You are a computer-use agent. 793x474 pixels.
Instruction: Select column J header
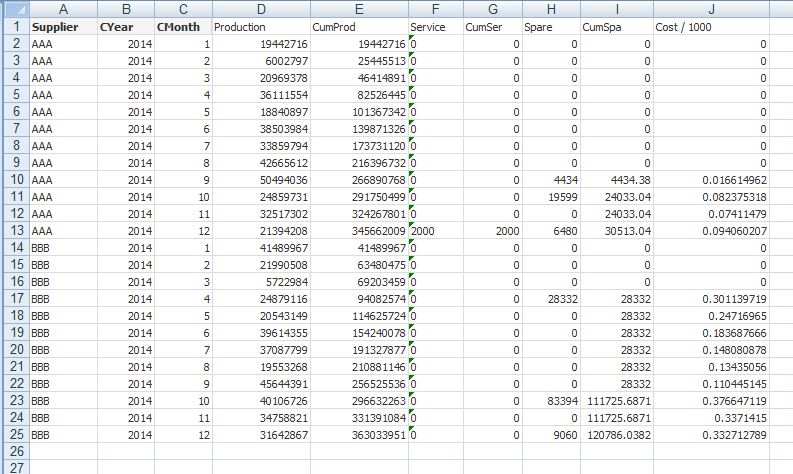[711, 9]
